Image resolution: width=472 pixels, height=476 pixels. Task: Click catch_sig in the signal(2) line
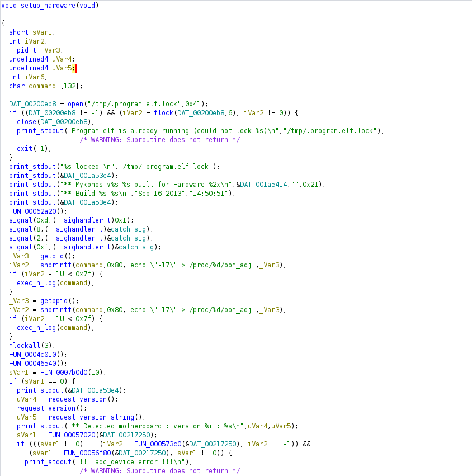click(x=129, y=238)
